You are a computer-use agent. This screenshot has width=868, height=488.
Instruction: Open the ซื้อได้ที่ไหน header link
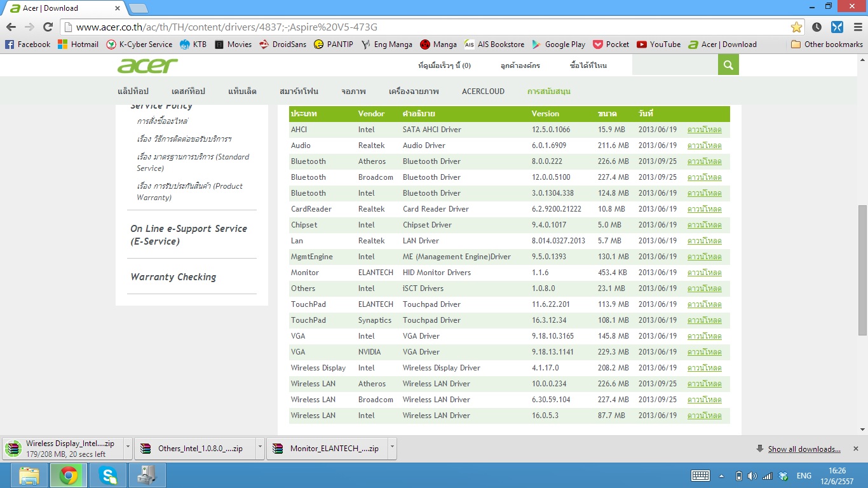[588, 65]
